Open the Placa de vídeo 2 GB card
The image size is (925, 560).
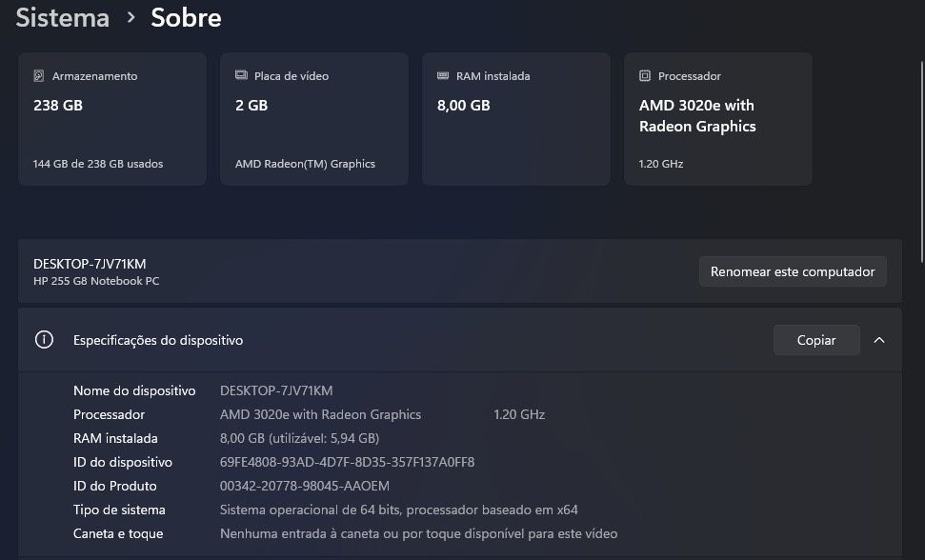314,119
